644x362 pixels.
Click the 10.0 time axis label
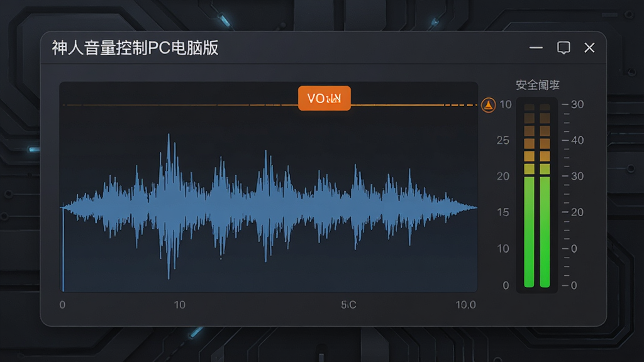(x=466, y=305)
